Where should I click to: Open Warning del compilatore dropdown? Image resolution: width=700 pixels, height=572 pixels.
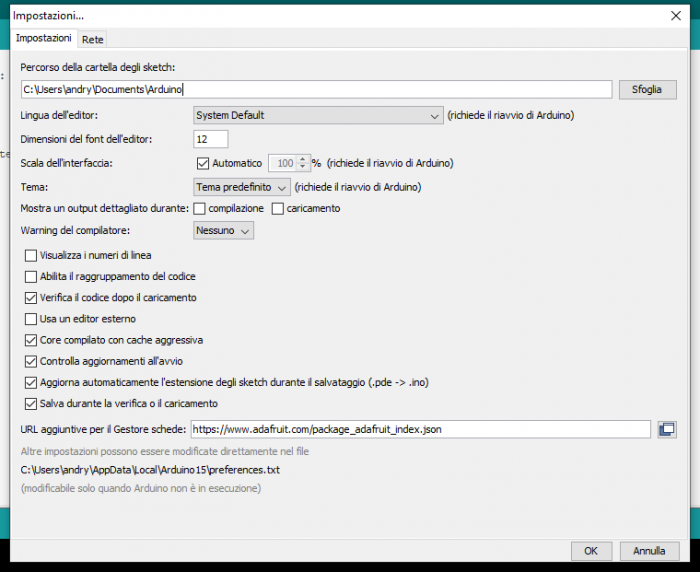pos(224,230)
